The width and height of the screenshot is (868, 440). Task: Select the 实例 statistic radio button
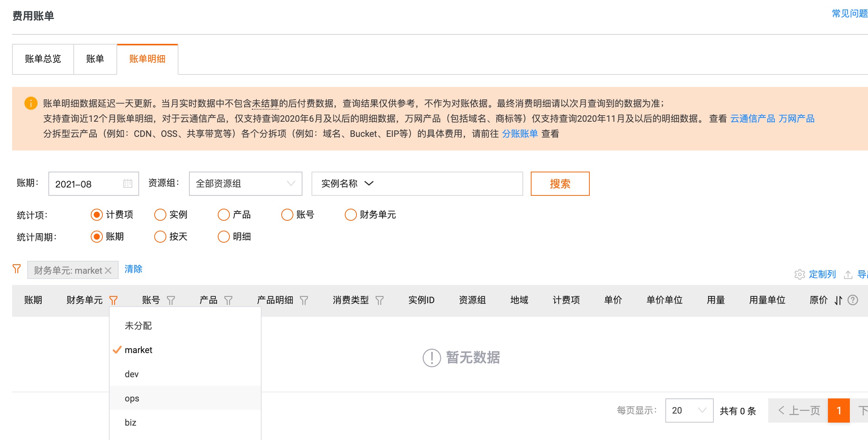(x=160, y=215)
